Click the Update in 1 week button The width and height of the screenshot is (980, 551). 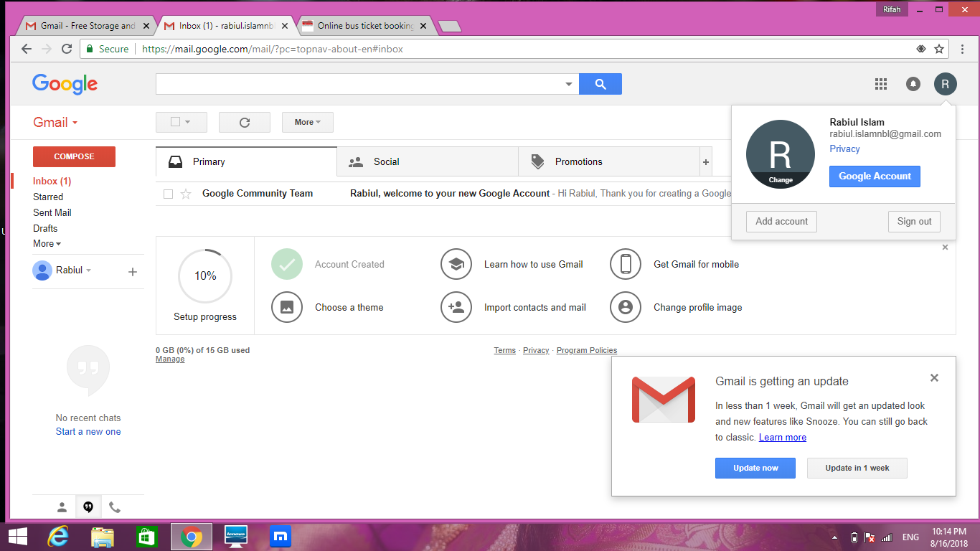click(857, 468)
